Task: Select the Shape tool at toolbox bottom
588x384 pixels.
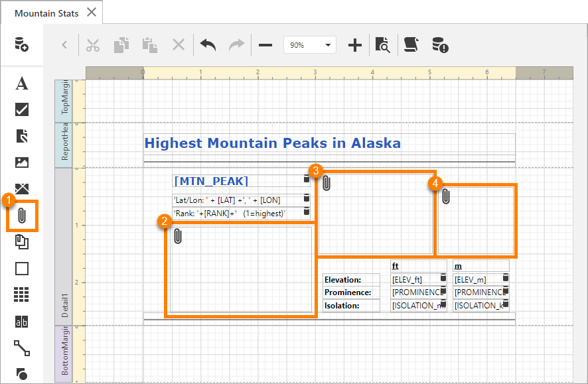Action: point(22,374)
